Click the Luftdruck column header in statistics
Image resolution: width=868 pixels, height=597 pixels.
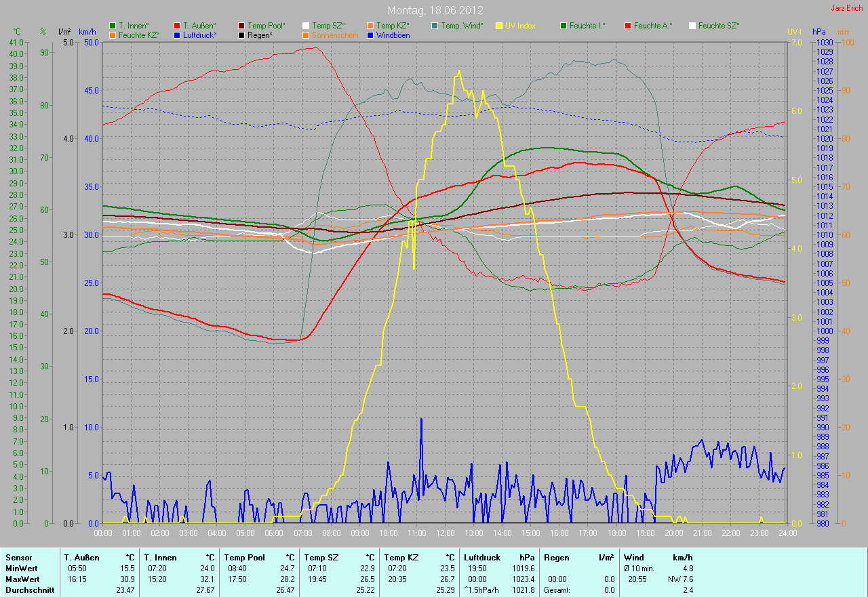tap(481, 557)
